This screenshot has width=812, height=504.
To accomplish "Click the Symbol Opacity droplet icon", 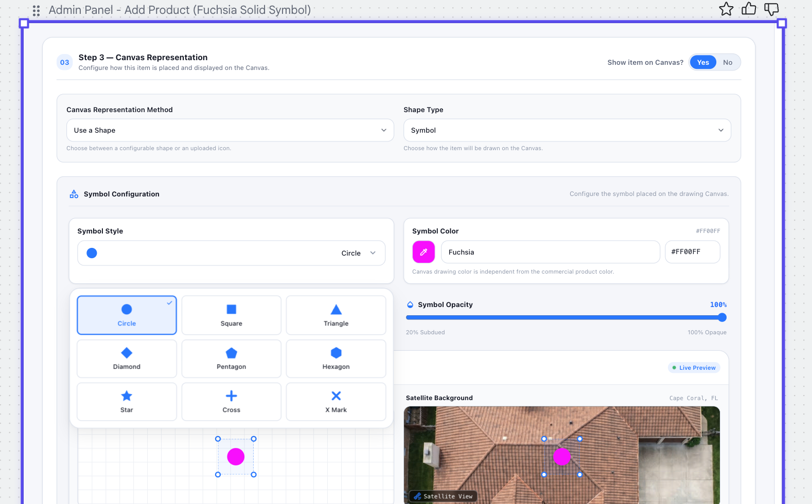I will click(410, 304).
